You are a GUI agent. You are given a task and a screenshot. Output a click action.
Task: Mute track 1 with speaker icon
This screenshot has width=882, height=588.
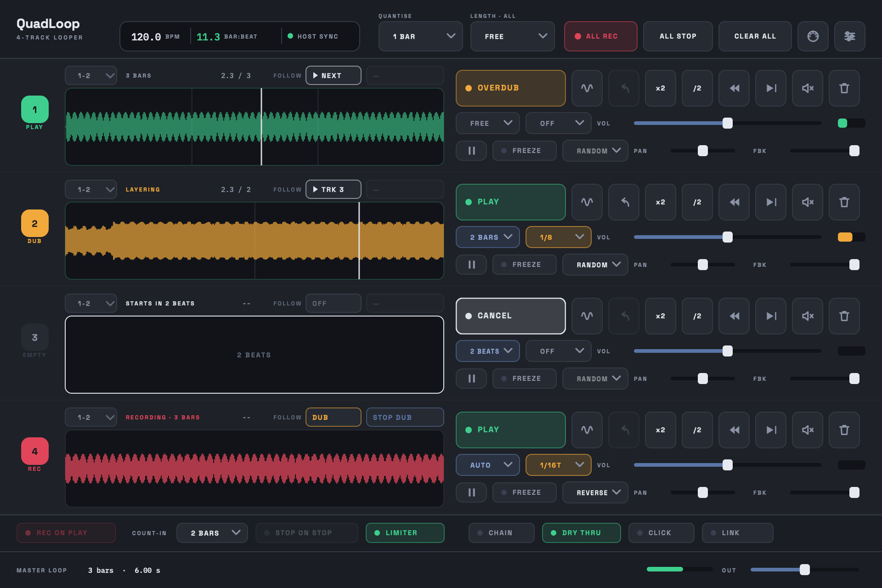807,88
